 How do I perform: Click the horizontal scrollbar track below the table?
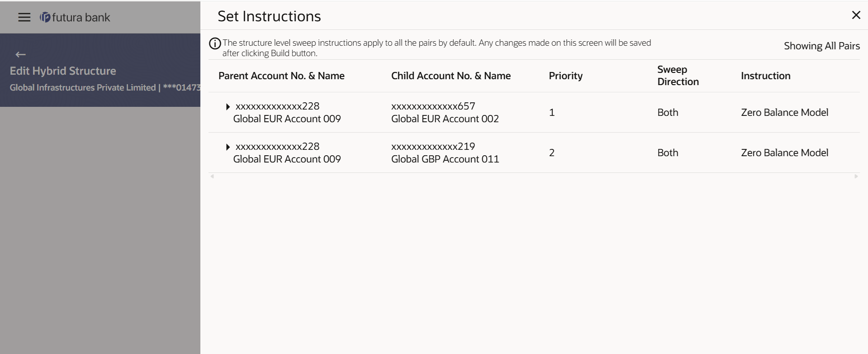click(x=534, y=177)
